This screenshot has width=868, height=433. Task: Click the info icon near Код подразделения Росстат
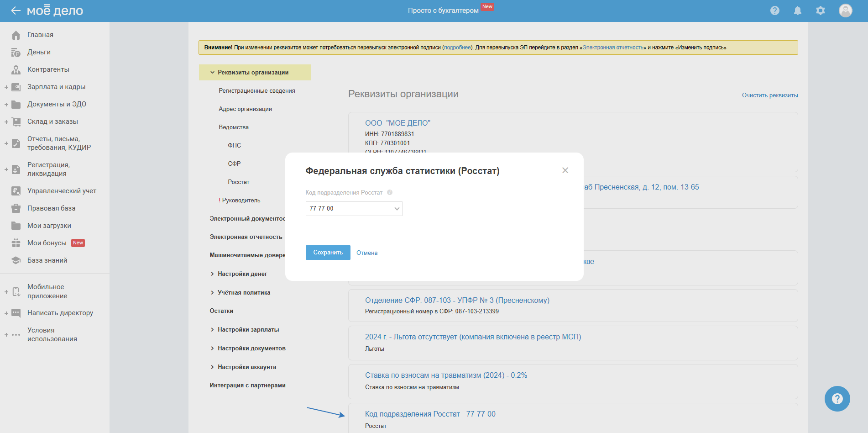(x=390, y=193)
